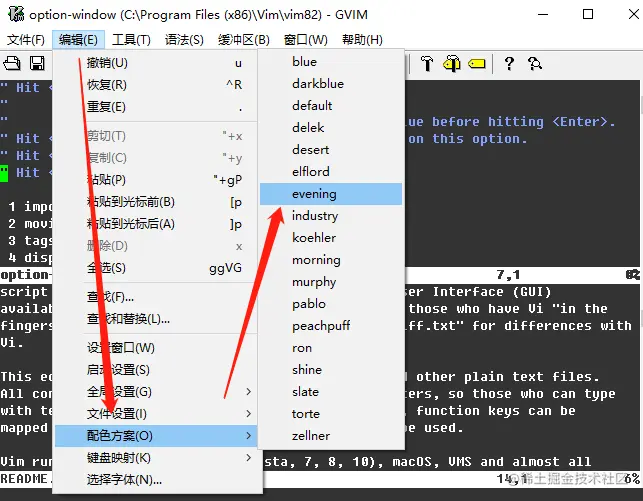The image size is (643, 501).
Task: Choose 全选(S) from the edit menu
Action: click(156, 268)
